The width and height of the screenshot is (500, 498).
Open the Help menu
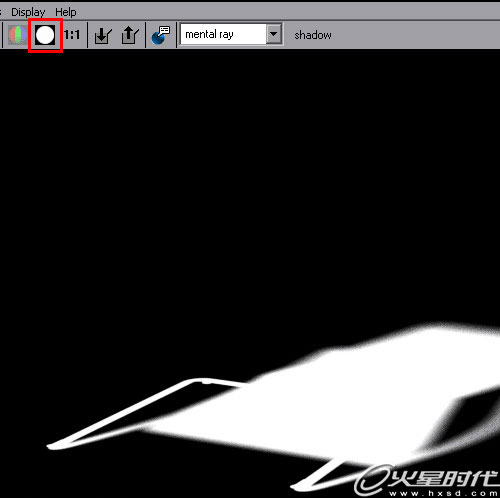coord(66,12)
